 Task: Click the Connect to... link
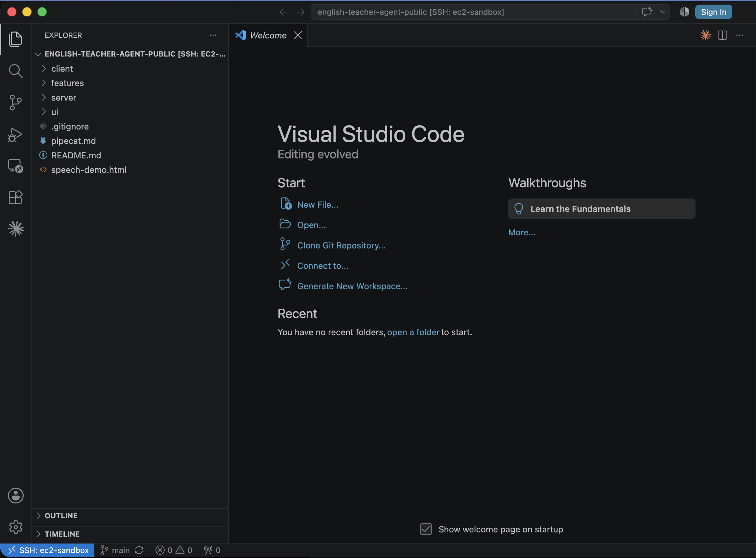322,266
